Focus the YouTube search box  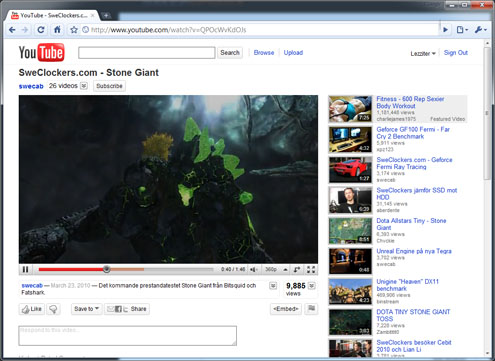tap(147, 53)
